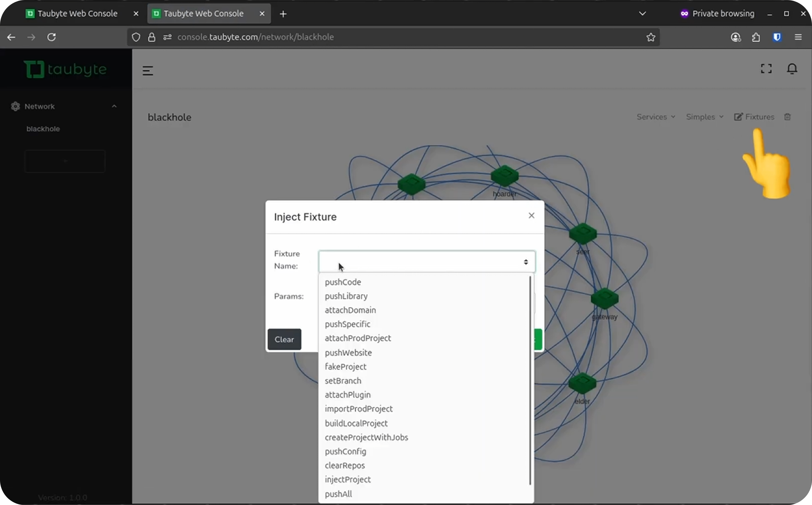
Task: Collapse the Network sidebar section
Action: coord(114,106)
